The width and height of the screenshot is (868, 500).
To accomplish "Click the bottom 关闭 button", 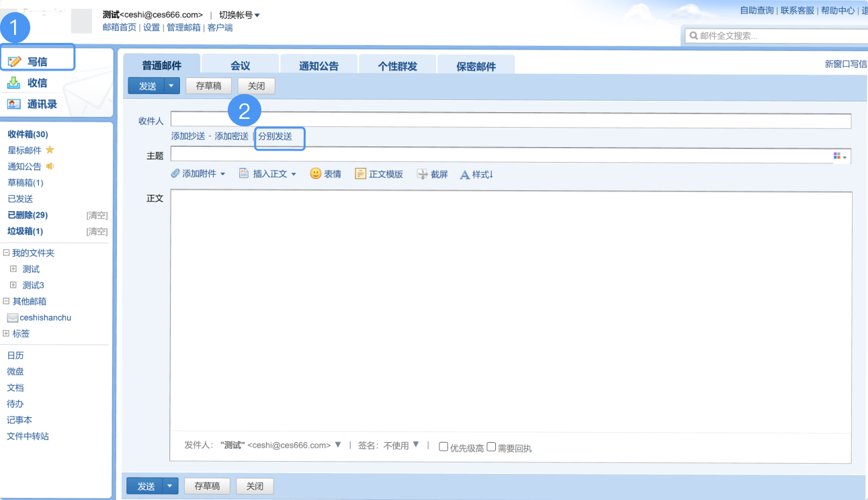I will tap(255, 487).
